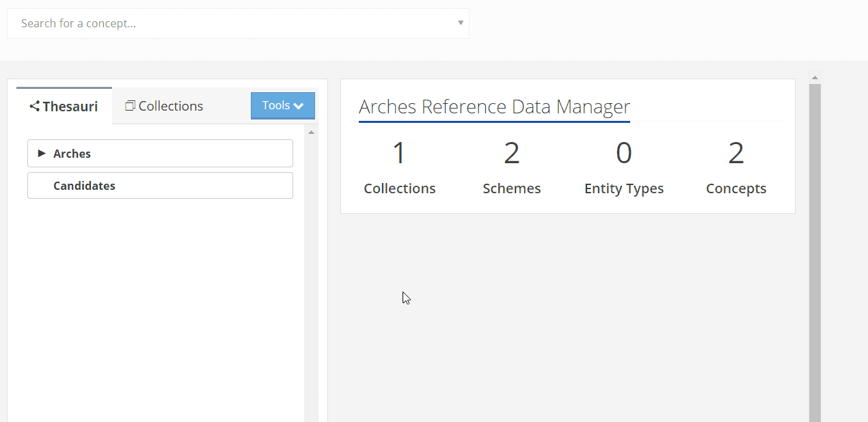Click the chevron icon on Tools button
Image resolution: width=868 pixels, height=422 pixels.
(x=299, y=106)
